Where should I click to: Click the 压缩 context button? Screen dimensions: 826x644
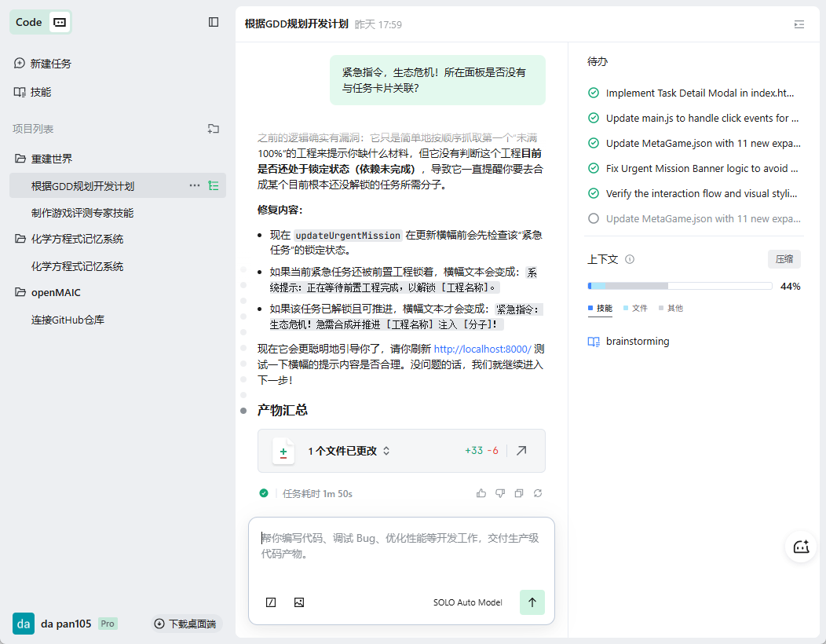pyautogui.click(x=784, y=259)
